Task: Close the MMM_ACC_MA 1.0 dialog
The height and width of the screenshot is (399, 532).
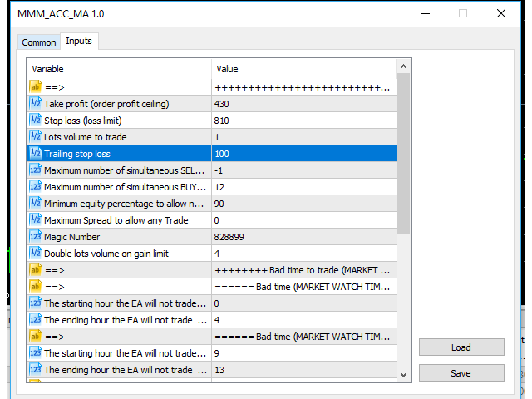Action: [501, 13]
